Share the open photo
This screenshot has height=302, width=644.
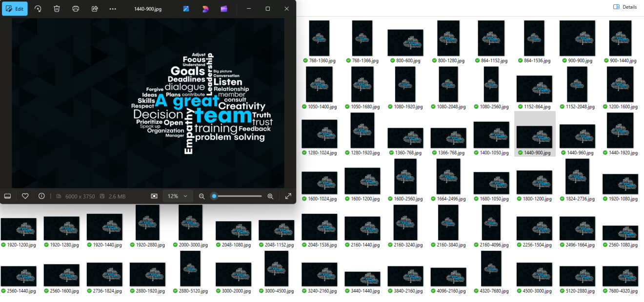pos(94,9)
